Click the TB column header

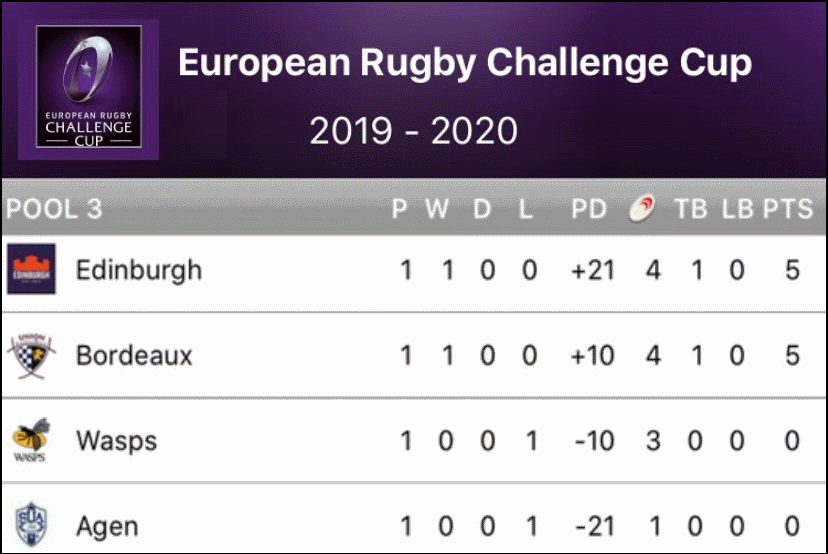click(691, 209)
